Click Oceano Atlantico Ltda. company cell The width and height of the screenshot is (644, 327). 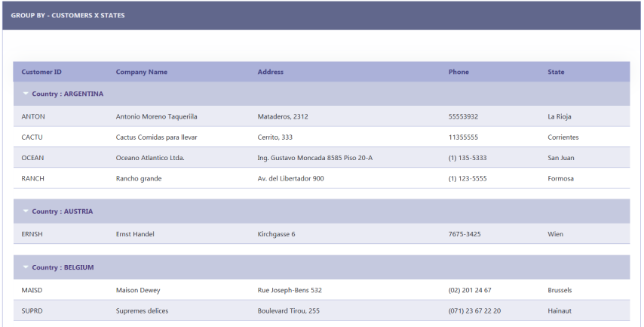coord(150,158)
